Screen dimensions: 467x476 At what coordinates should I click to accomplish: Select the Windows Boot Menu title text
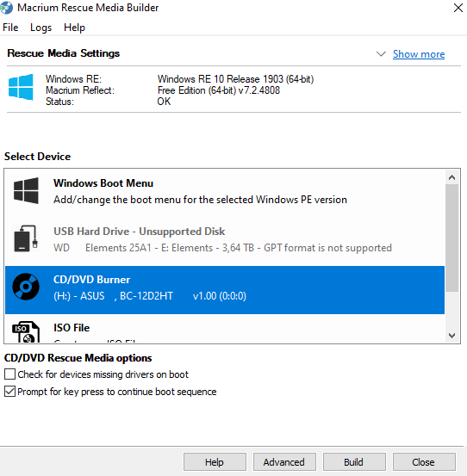point(103,183)
